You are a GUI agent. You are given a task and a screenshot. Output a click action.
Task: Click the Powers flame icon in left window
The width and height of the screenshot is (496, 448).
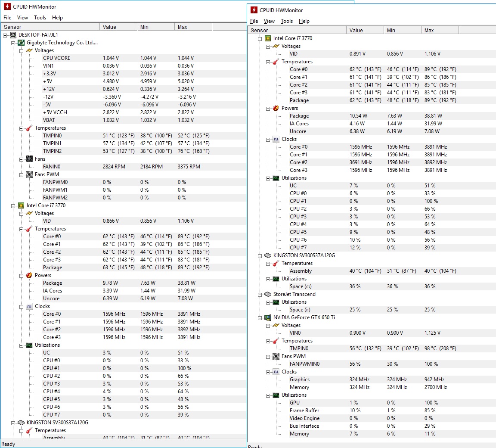29,275
